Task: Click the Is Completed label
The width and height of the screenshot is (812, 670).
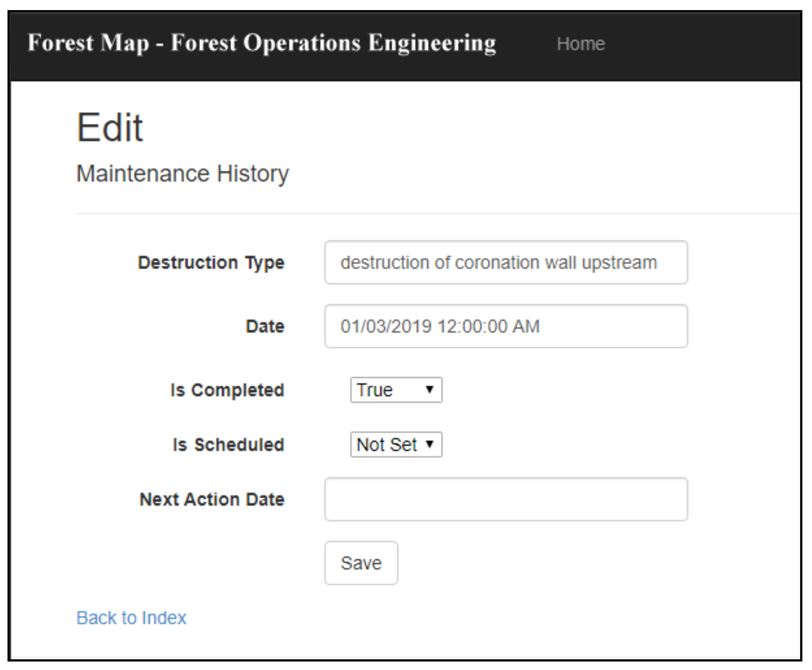Action: (227, 390)
